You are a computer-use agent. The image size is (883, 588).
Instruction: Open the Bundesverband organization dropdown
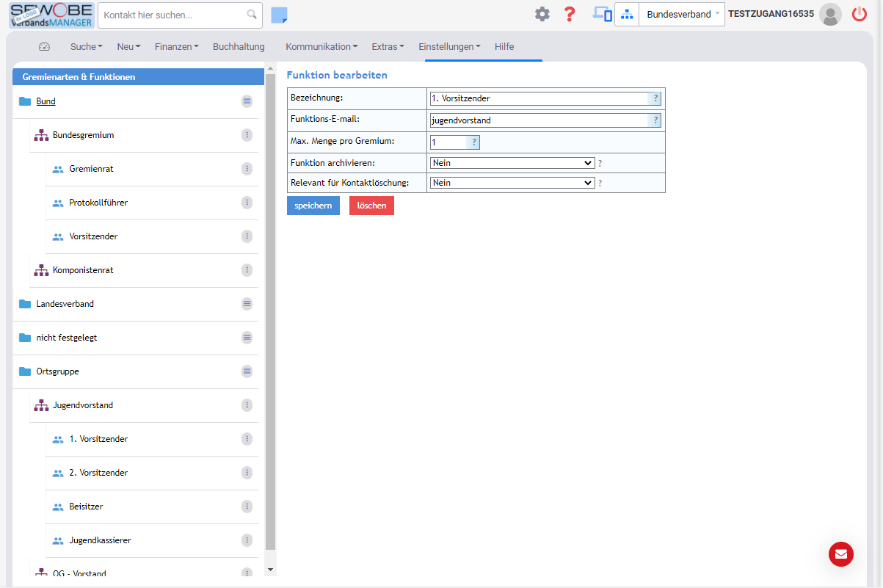point(681,15)
